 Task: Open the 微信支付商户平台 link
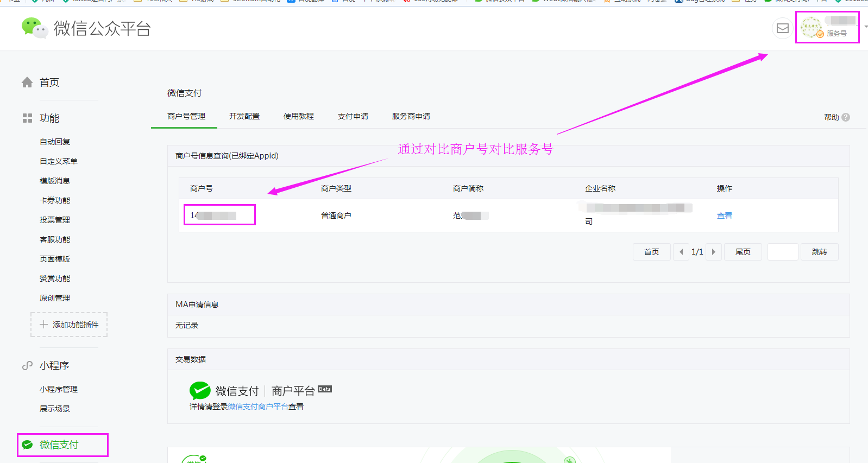258,407
